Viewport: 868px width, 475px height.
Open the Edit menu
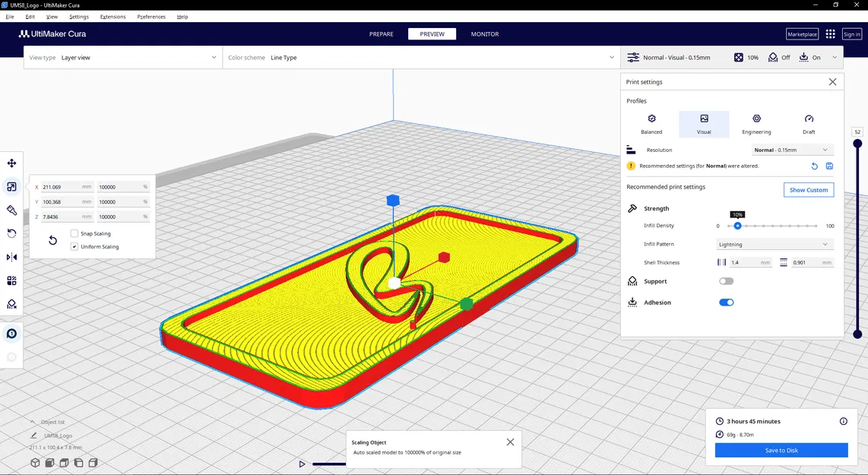point(30,17)
